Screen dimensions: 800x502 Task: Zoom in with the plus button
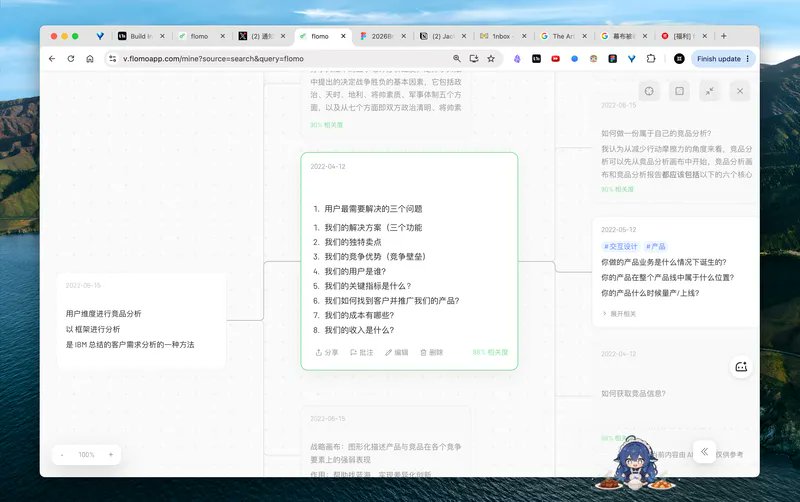pos(111,455)
